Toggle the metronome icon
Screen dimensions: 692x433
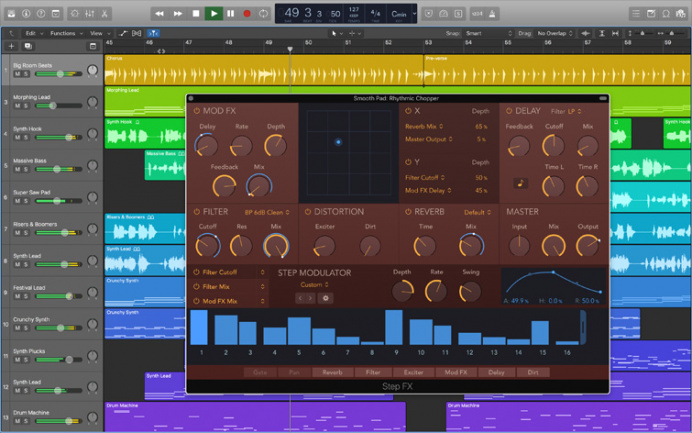tap(492, 14)
